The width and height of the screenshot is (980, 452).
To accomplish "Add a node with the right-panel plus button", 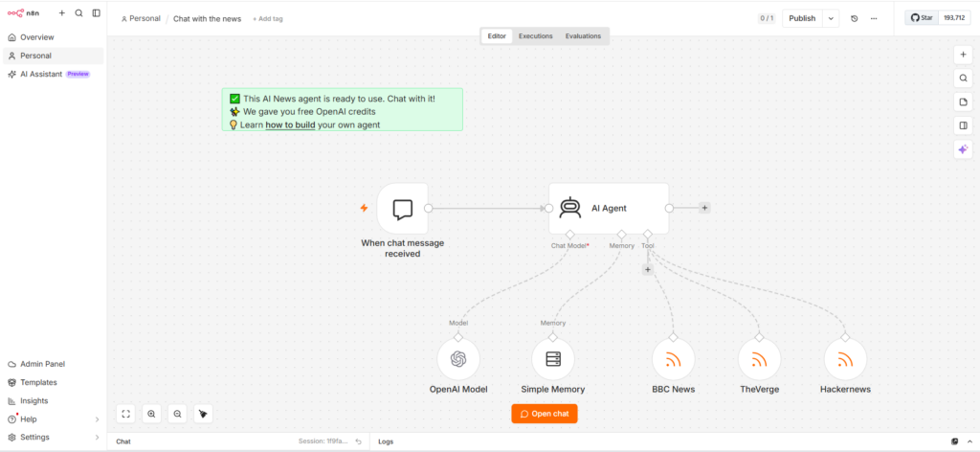I will tap(963, 55).
